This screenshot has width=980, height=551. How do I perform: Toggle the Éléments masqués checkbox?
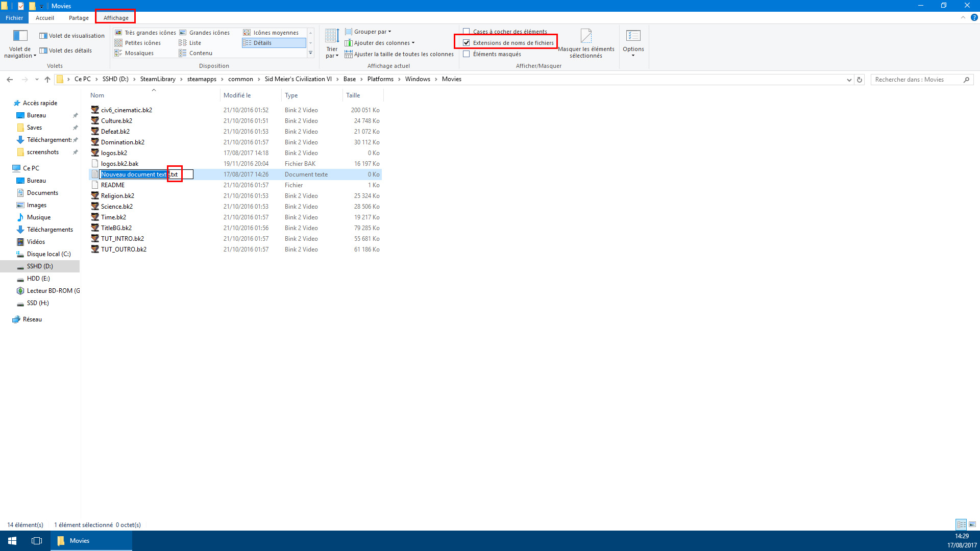click(467, 54)
